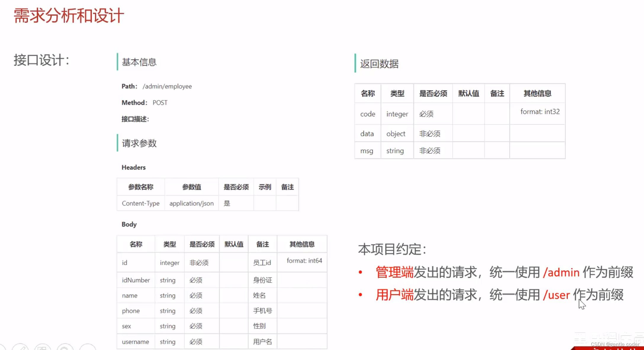Image resolution: width=644 pixels, height=350 pixels.
Task: Click the red /user prefix text
Action: [x=556, y=295]
